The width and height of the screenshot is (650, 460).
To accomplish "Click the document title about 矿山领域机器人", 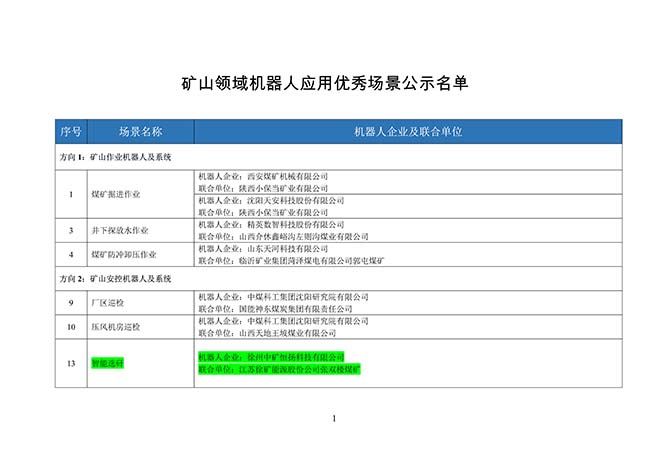I will pyautogui.click(x=324, y=84).
